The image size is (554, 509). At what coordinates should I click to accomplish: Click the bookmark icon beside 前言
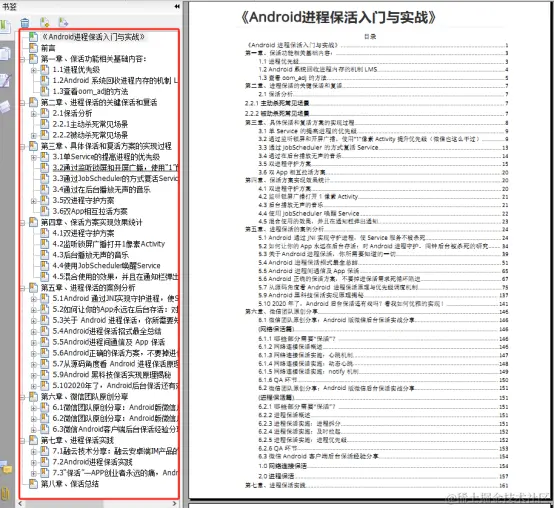click(x=33, y=48)
